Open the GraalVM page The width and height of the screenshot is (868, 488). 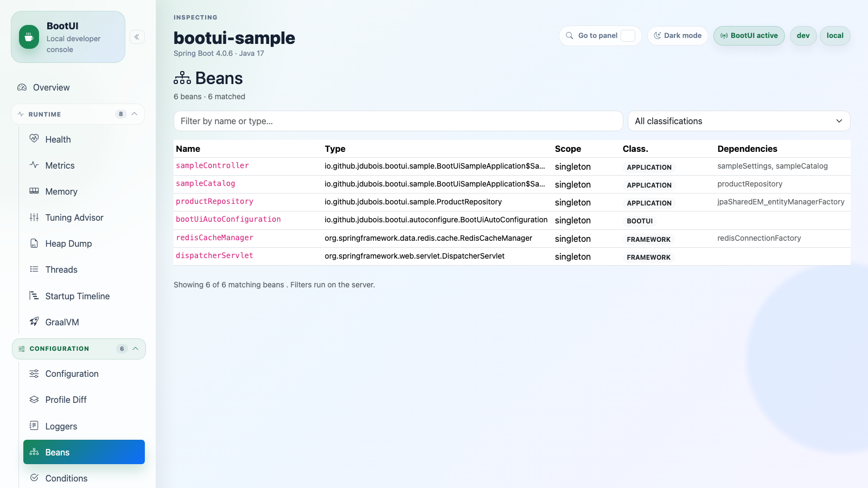pos(84,322)
